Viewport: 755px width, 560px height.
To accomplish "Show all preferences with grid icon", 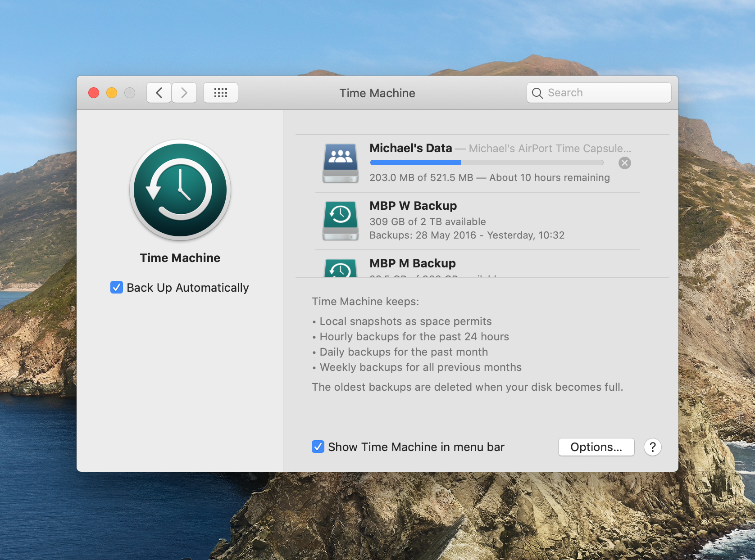I will pos(220,93).
